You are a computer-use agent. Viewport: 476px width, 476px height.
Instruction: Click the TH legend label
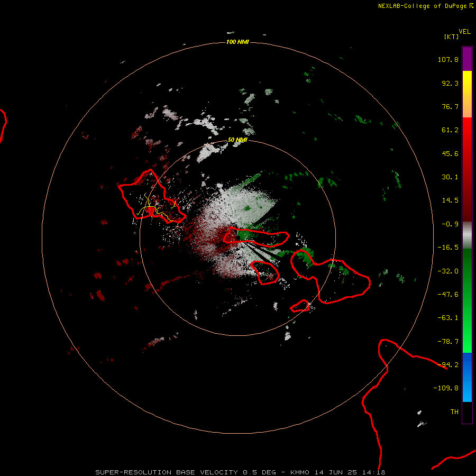(454, 412)
